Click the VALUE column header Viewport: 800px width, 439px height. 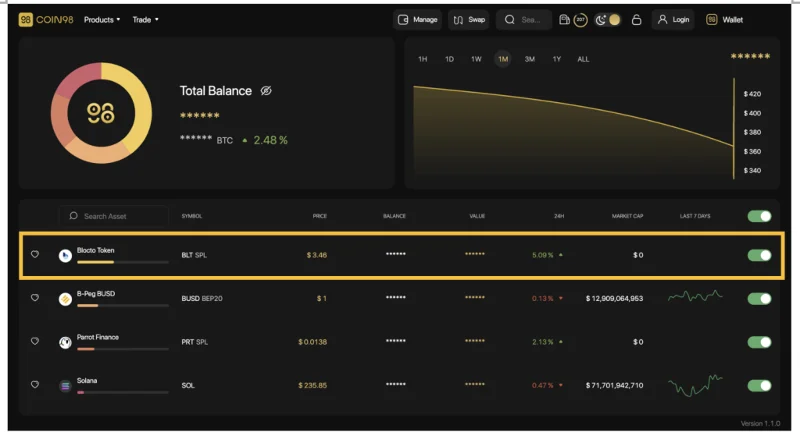(477, 216)
